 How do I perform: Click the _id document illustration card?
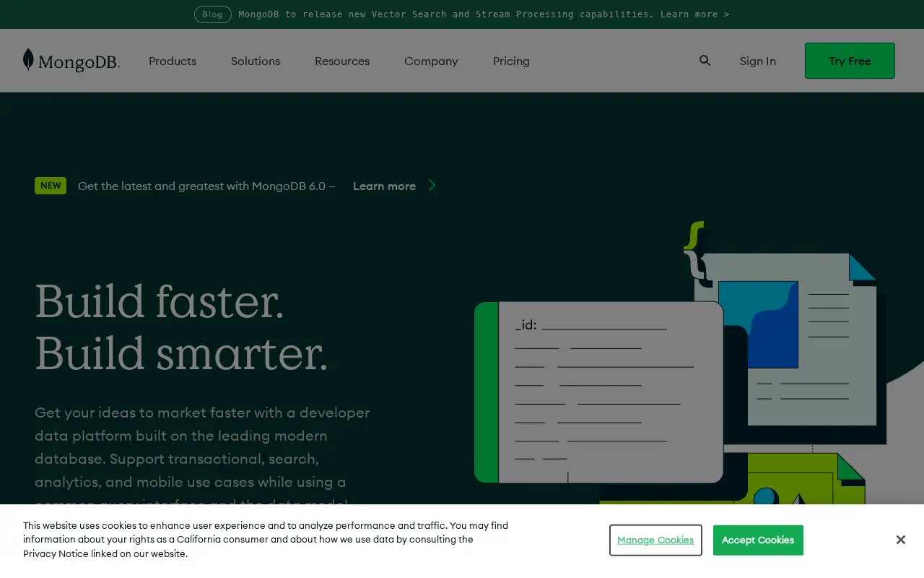tap(598, 392)
